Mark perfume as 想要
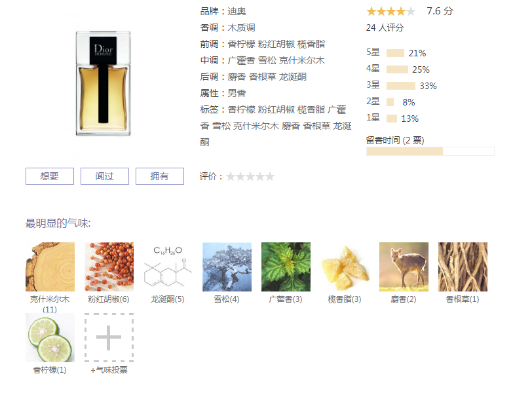The width and height of the screenshot is (532, 393). click(50, 176)
